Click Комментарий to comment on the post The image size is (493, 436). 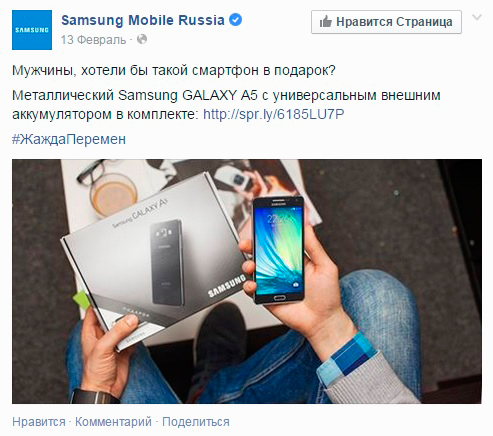(113, 422)
